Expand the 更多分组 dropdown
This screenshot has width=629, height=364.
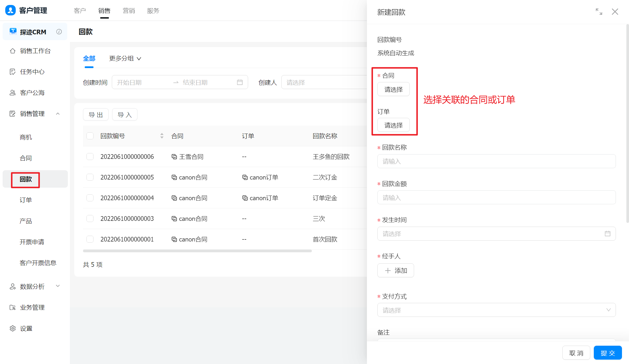125,58
